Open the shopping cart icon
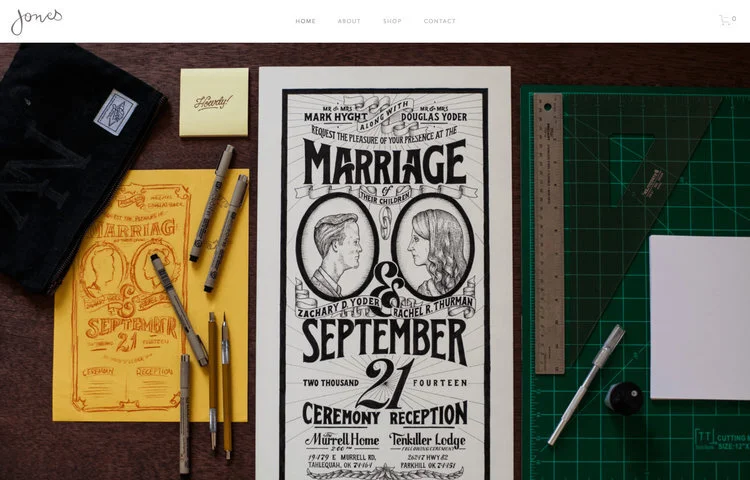The image size is (750, 480). click(x=725, y=20)
